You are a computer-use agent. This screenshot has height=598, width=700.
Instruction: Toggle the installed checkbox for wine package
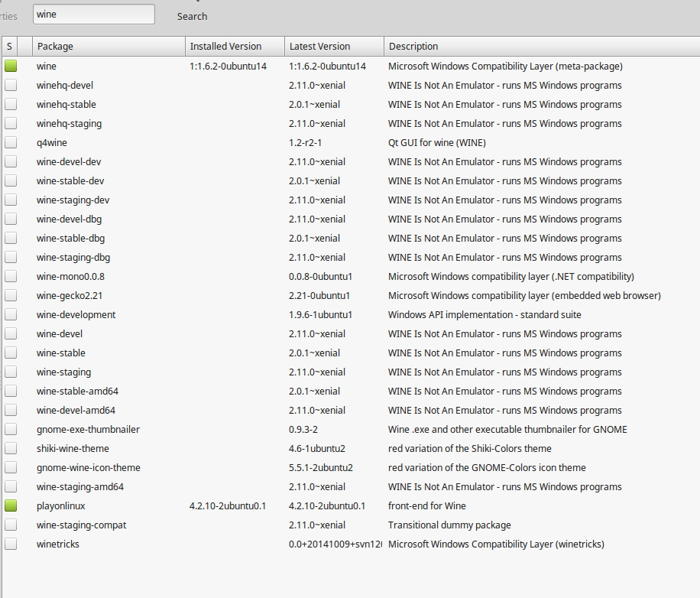(11, 66)
